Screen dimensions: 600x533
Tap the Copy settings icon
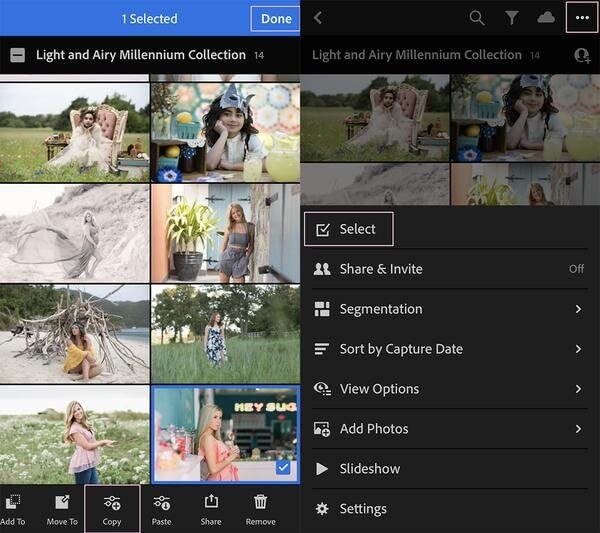(112, 502)
